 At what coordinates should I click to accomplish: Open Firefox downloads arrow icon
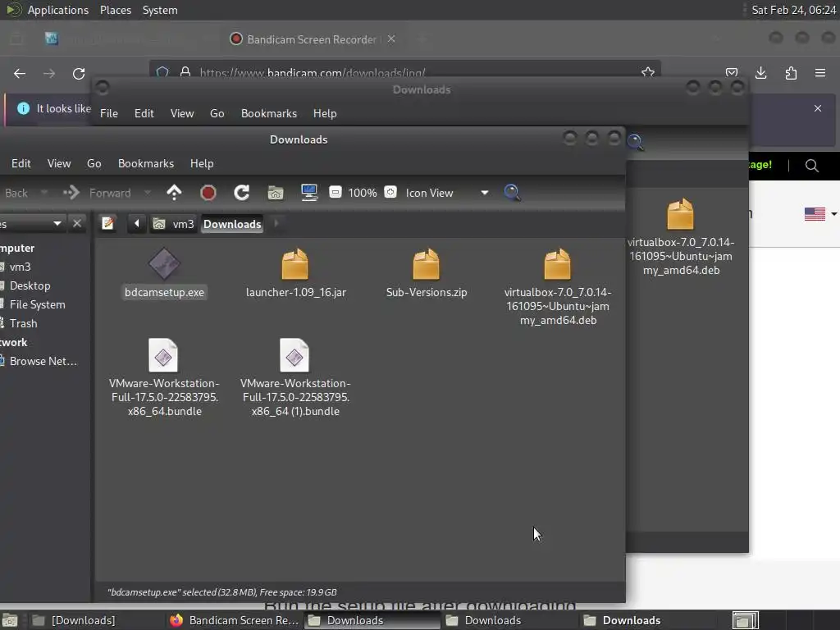point(760,73)
